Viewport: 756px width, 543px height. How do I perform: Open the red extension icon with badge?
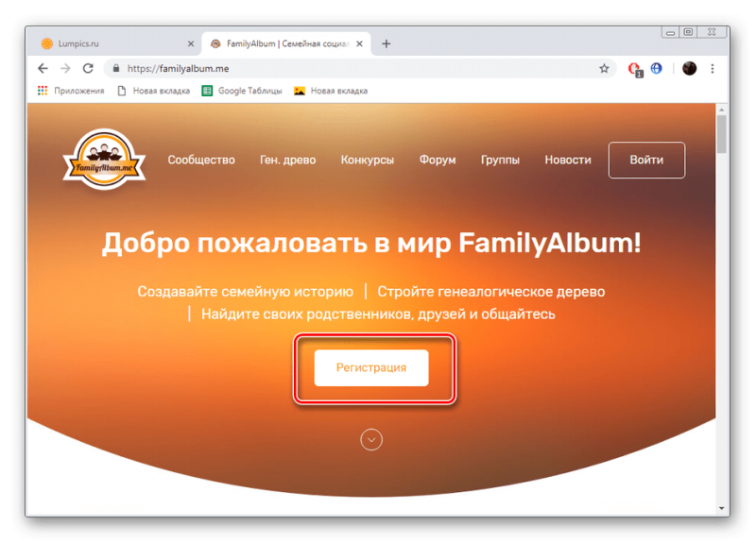[635, 69]
